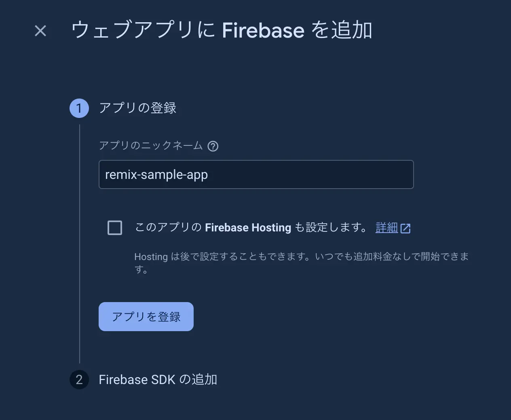Select the close X icon of the dialog
The image size is (511, 420).
coord(40,30)
